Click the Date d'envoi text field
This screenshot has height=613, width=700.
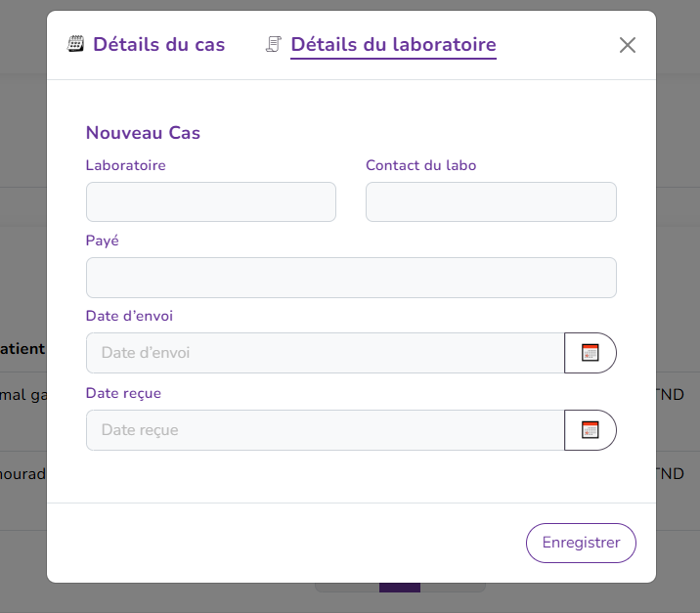[325, 353]
